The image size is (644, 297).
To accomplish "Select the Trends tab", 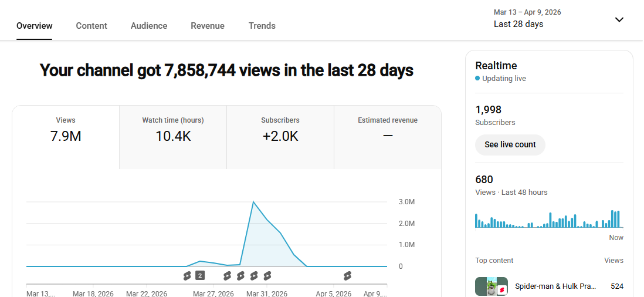I will 262,26.
